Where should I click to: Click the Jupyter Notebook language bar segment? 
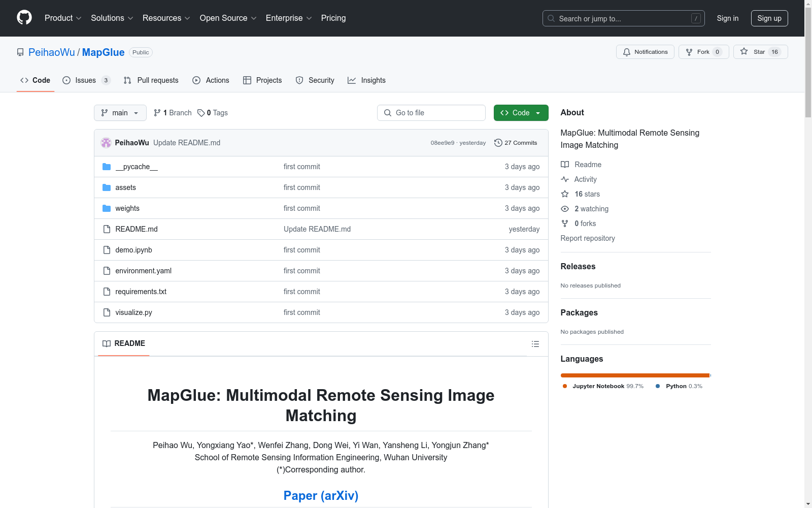pos(635,375)
